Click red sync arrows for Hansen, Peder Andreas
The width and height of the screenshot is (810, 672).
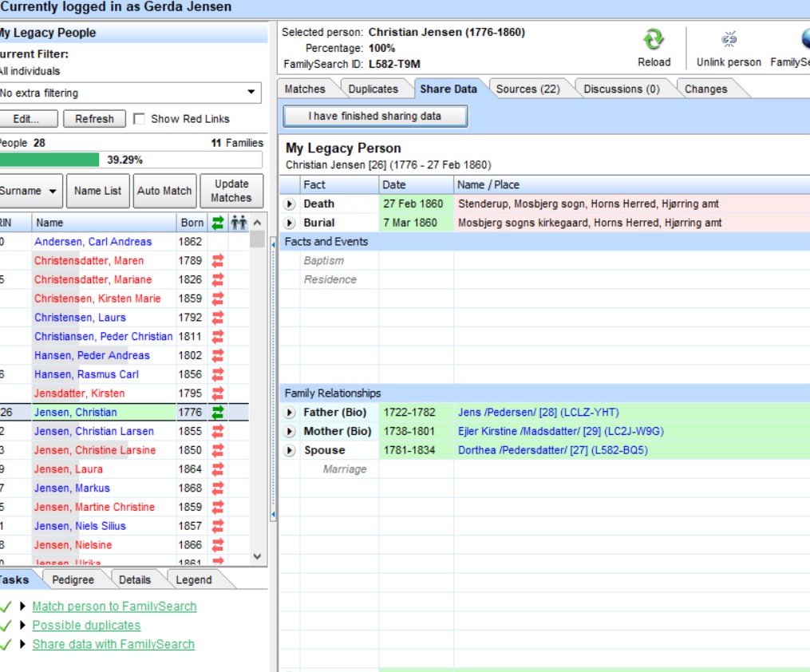tap(218, 355)
